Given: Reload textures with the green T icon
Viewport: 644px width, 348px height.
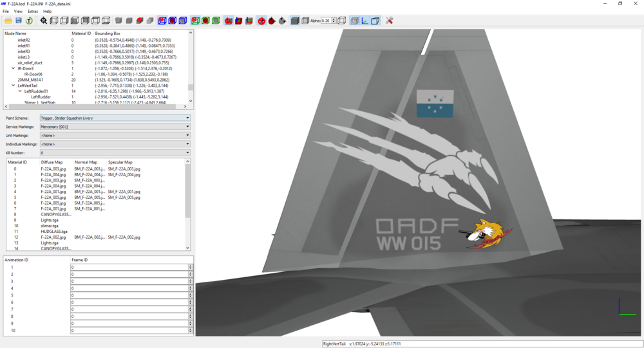Looking at the screenshot, I should [29, 21].
